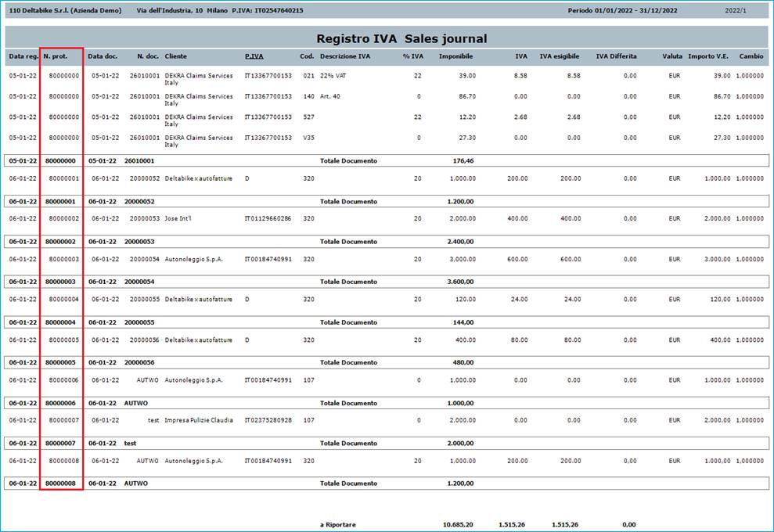Click the Cliente column header
This screenshot has width=774, height=532.
pyautogui.click(x=176, y=57)
